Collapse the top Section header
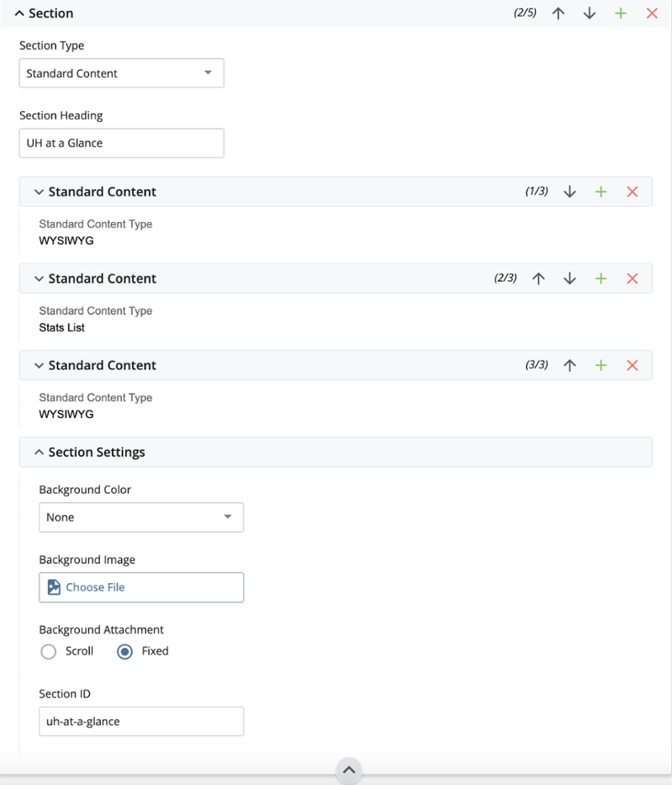Viewport: 672px width, 785px height. (x=19, y=13)
